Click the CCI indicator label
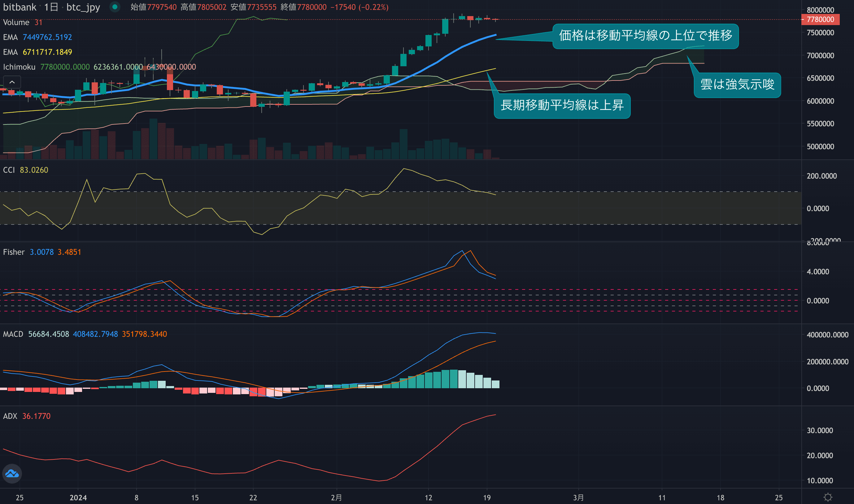Viewport: 854px width, 504px height. coord(9,170)
